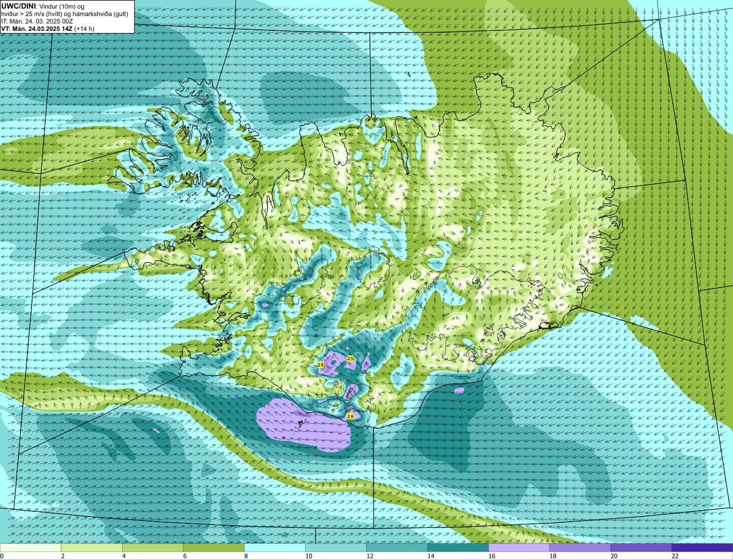This screenshot has height=560, width=733.
Task: Pick the 12–14 m/s medium teal swatch
Action: coord(397,547)
